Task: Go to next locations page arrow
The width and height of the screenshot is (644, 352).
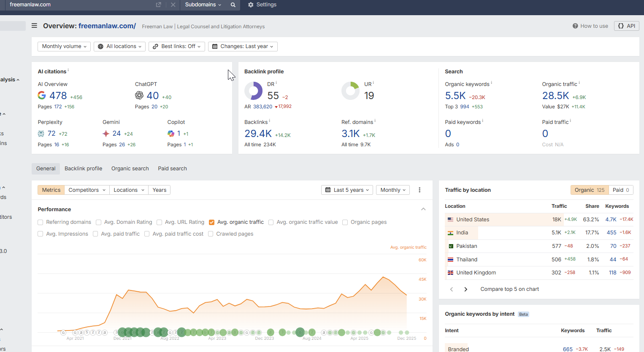Action: tap(466, 289)
